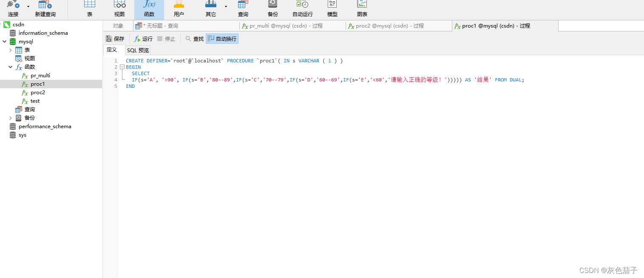644x278 pixels.
Task: Expand the 备份 backup node
Action: [10, 118]
